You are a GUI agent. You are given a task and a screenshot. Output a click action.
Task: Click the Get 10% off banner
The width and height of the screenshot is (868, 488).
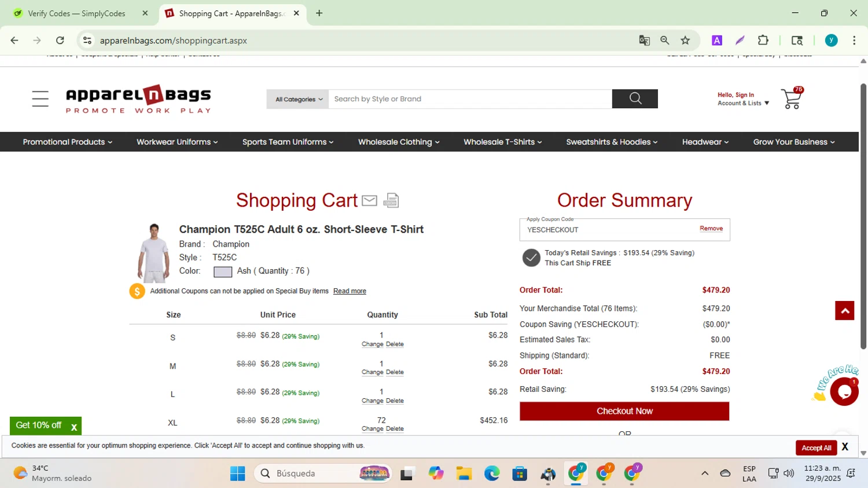[38, 425]
